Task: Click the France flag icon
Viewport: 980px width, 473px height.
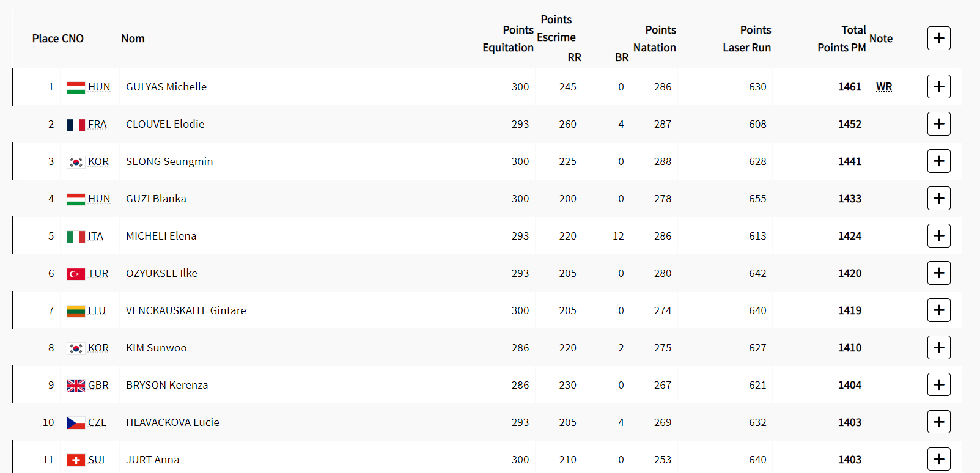Action: [76, 125]
